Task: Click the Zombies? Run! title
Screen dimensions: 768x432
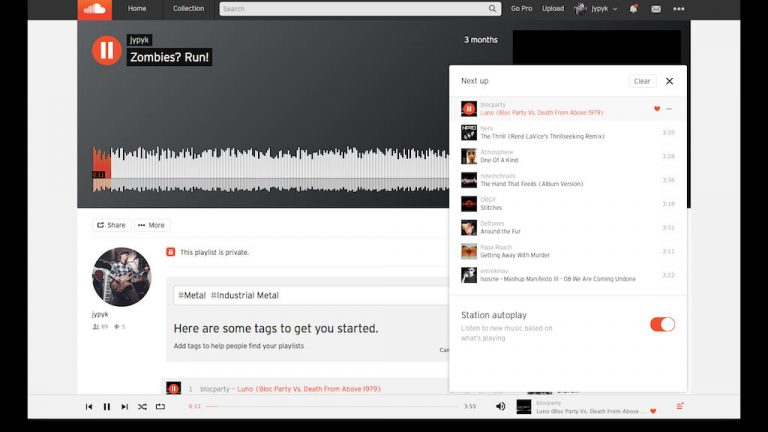Action: pos(169,57)
